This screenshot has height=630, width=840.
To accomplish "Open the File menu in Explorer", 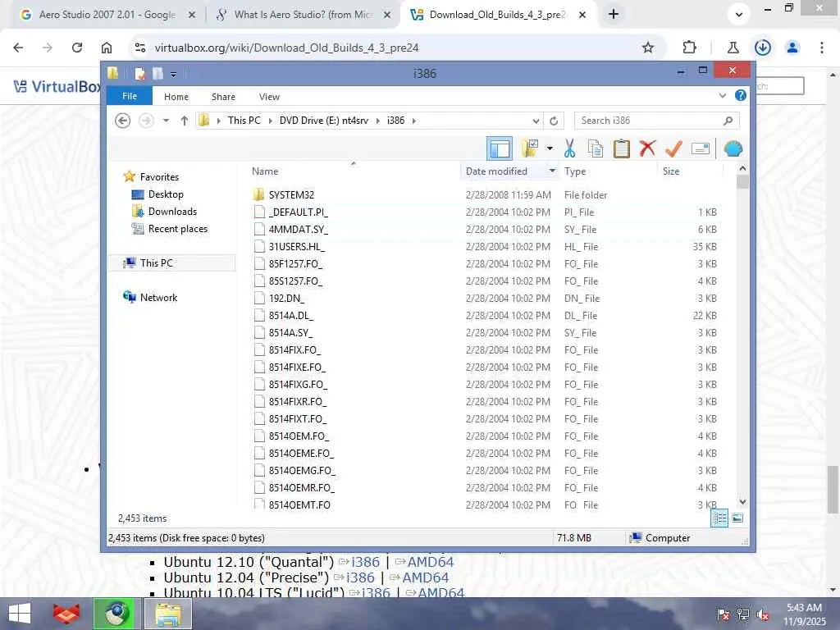I will 130,96.
